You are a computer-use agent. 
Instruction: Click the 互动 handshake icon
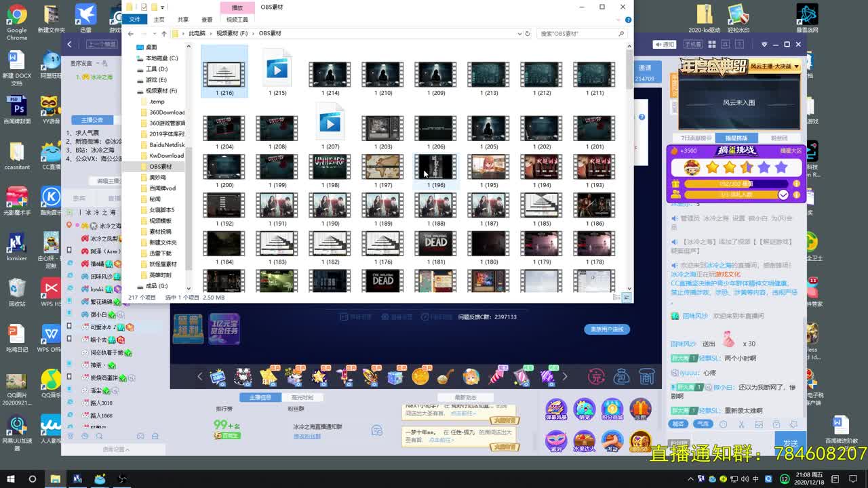612,442
